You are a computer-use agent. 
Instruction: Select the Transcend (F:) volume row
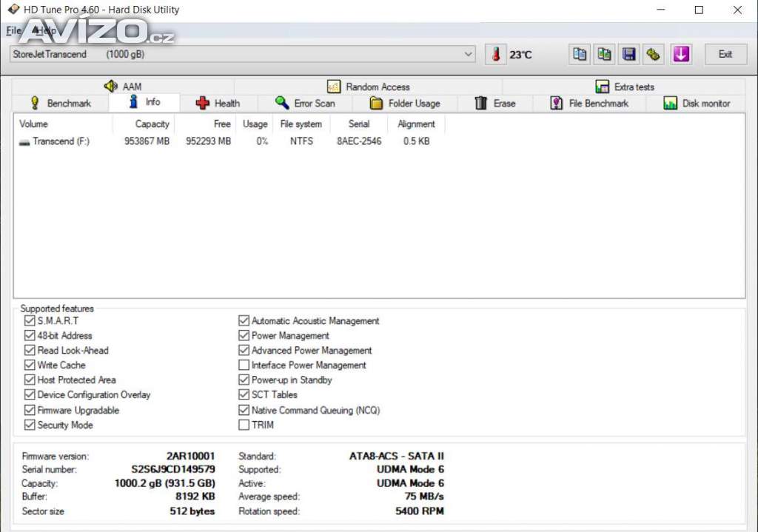coord(229,141)
